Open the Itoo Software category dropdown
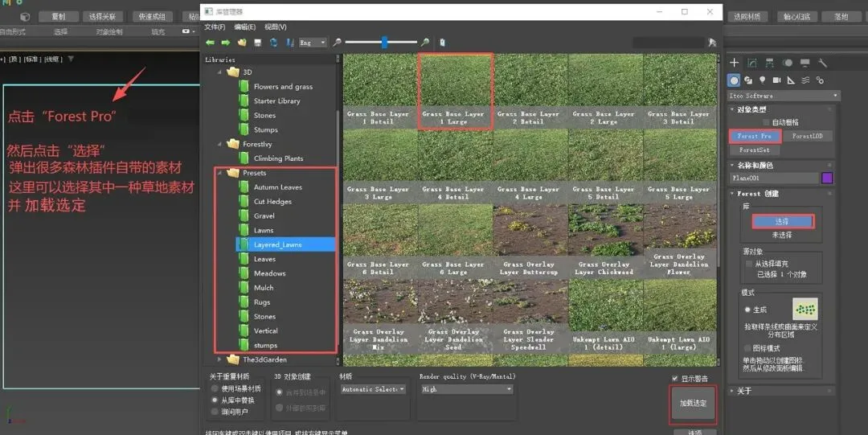Image resolution: width=868 pixels, height=435 pixels. [784, 96]
